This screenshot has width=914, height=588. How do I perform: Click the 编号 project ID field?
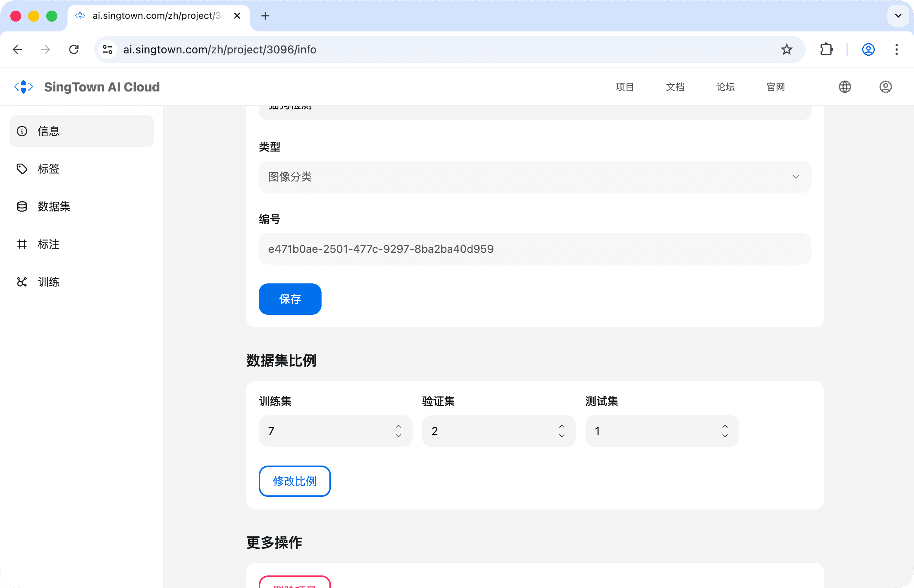pyautogui.click(x=535, y=249)
